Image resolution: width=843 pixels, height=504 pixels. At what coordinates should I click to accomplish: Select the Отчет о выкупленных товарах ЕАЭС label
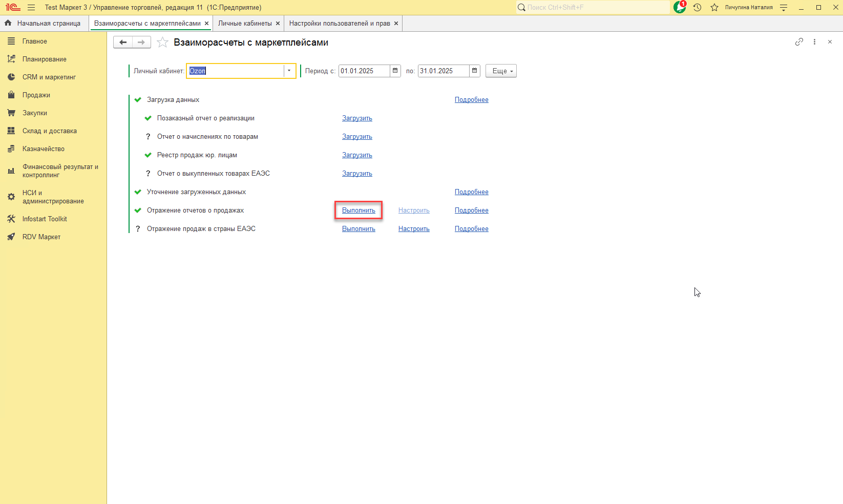[214, 174]
